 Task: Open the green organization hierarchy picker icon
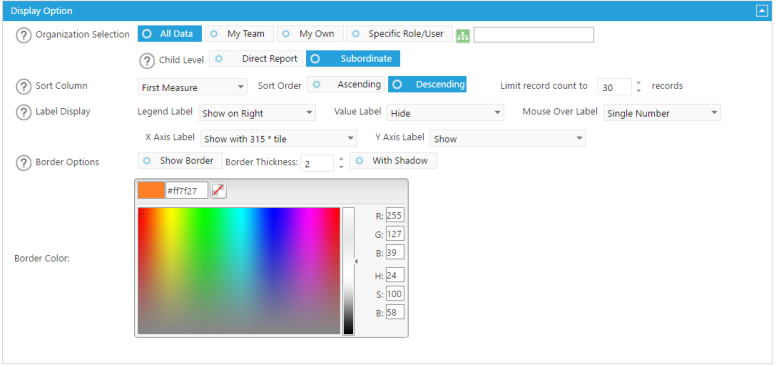pyautogui.click(x=463, y=36)
